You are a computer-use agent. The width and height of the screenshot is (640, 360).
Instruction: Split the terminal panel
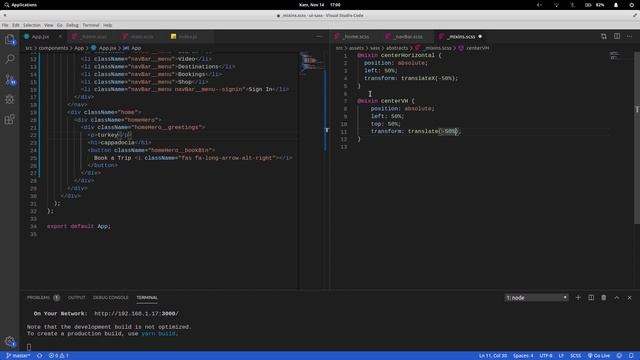point(591,298)
